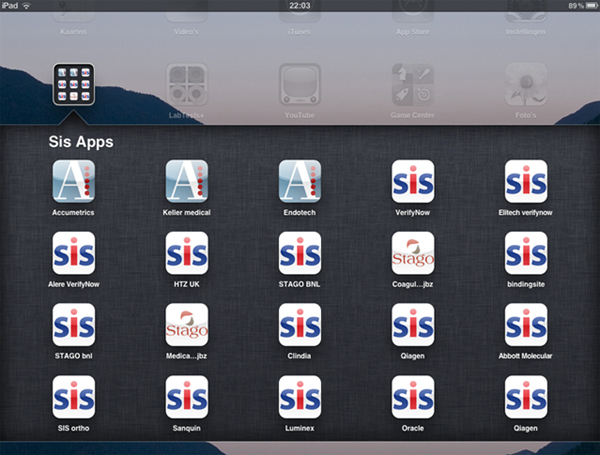
Task: Open the Accumetrics app
Action: (73, 181)
